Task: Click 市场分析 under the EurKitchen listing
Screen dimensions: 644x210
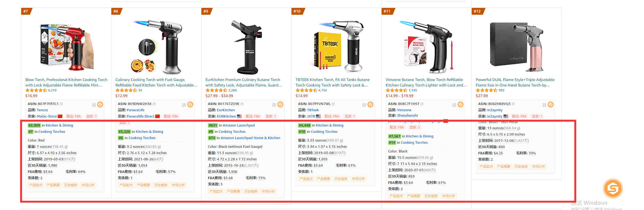Action: 268,191
